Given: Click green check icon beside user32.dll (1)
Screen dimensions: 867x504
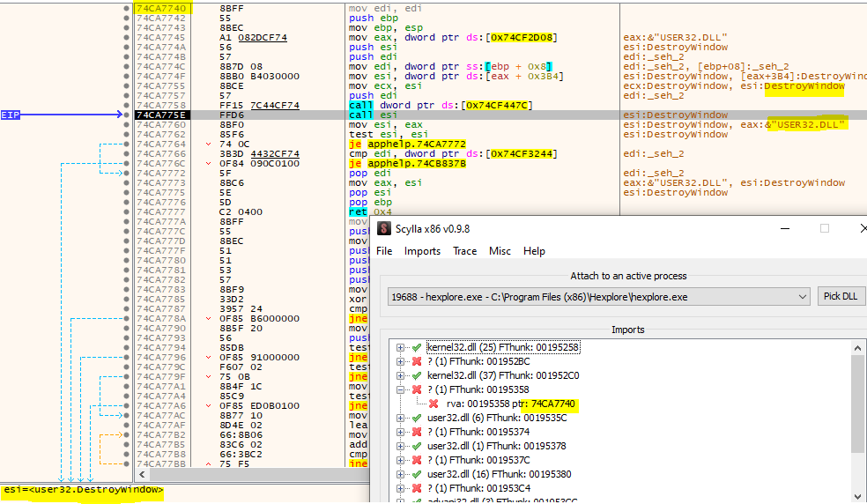Looking at the screenshot, I should [417, 446].
